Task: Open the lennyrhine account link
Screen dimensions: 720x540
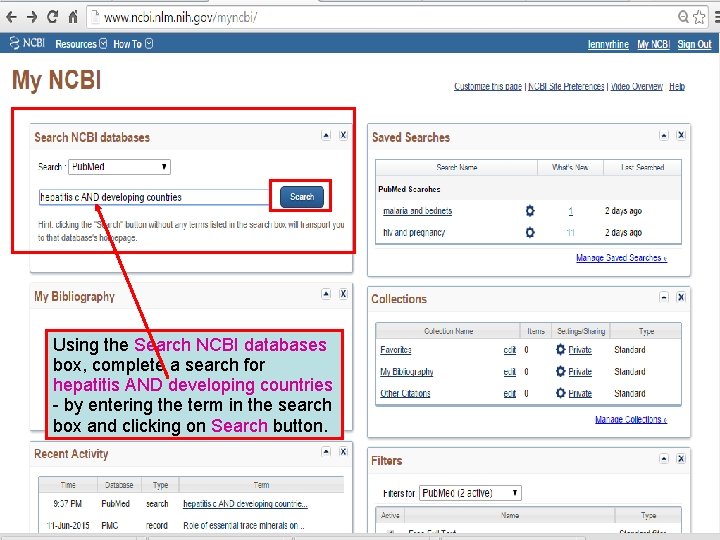Action: point(608,45)
